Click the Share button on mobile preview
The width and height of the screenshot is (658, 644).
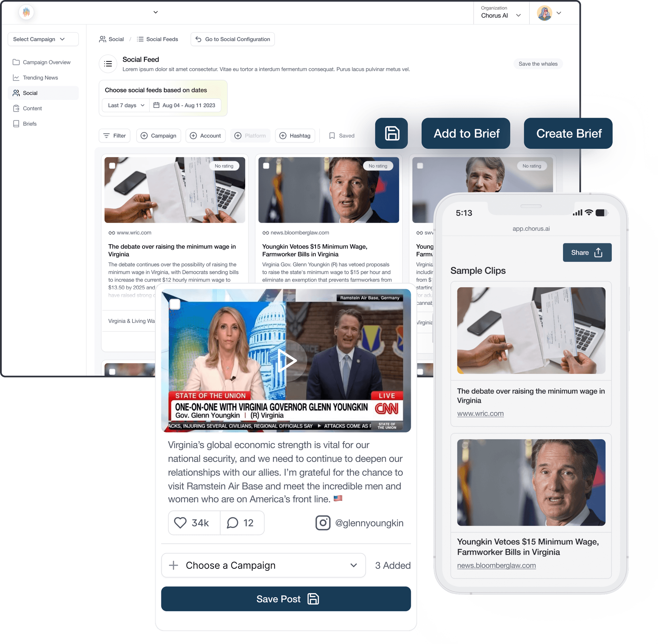click(x=587, y=252)
